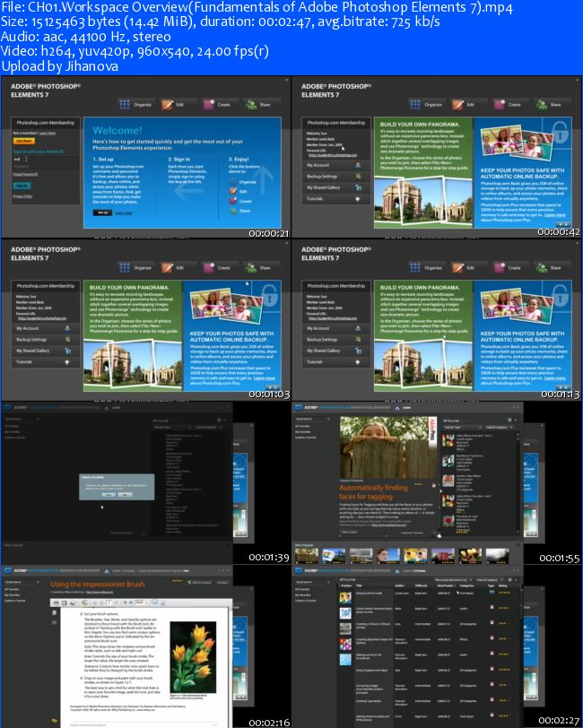
Task: Sort by the Author column in the 00:02:27 frame
Action: click(399, 585)
